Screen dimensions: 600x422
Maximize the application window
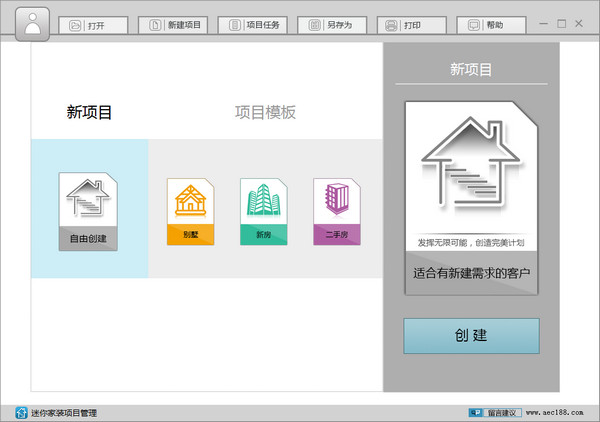[561, 24]
